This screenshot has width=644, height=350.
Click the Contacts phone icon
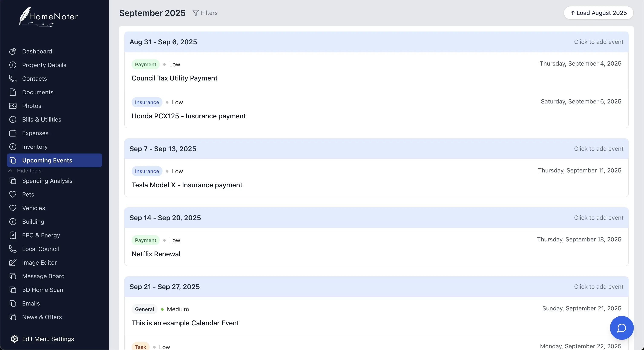13,79
